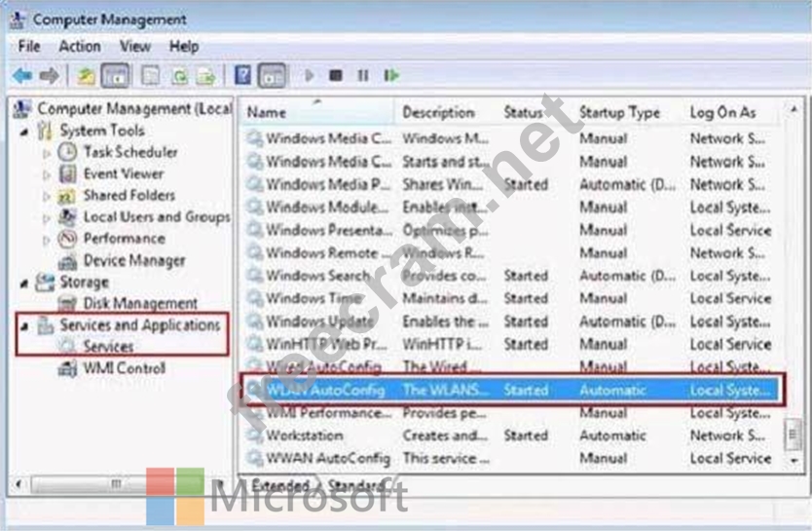Click the services list scrollbar thumb
Viewport: 812px width, 531px height.
coord(793,434)
